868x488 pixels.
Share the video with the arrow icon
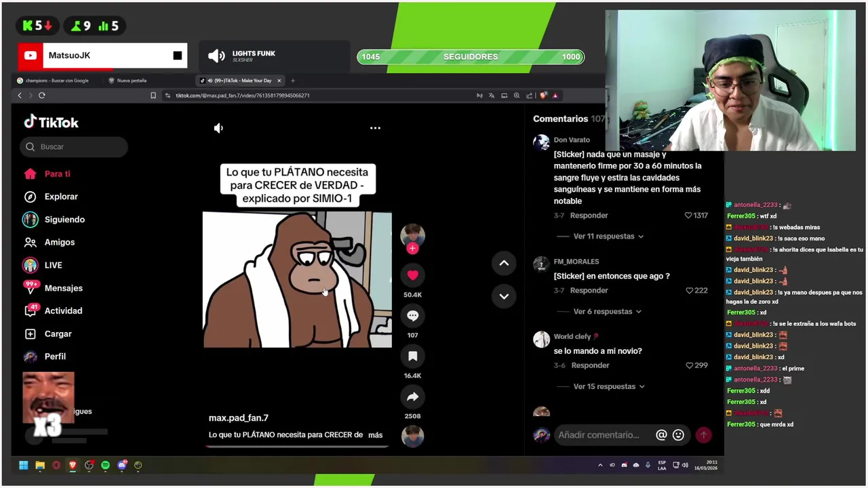point(412,396)
